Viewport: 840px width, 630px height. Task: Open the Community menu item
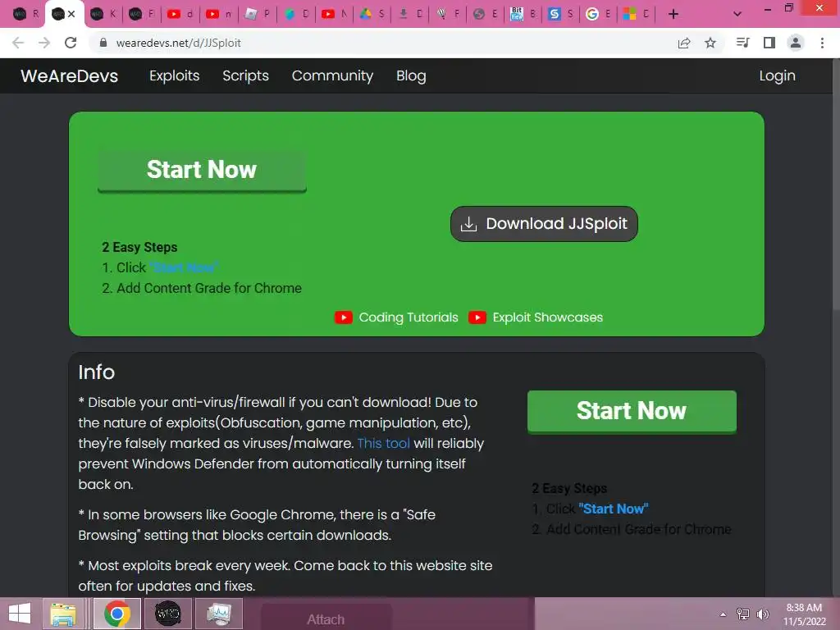point(332,76)
